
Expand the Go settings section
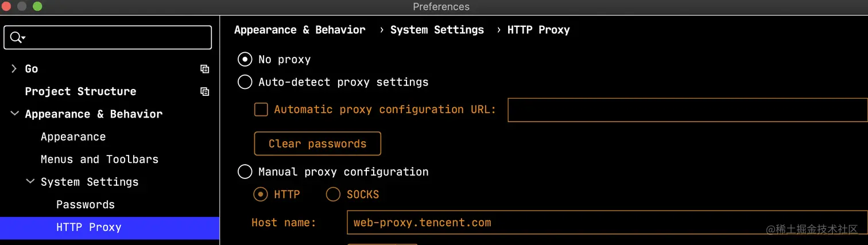pos(14,69)
